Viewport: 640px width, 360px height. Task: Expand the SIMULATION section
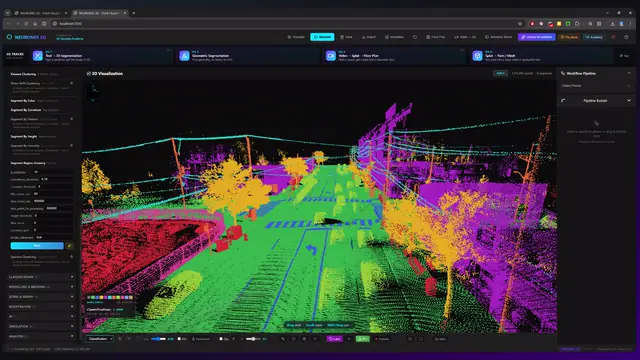coord(40,326)
